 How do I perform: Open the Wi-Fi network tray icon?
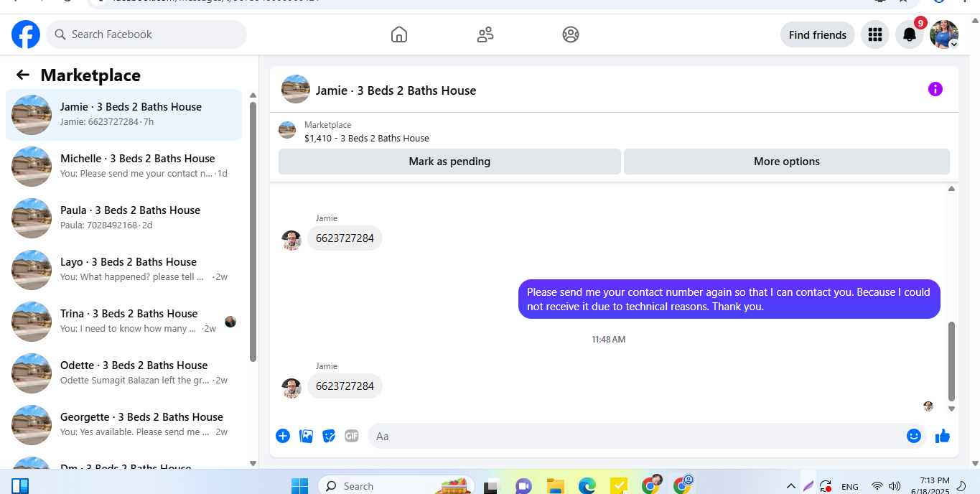pos(877,486)
